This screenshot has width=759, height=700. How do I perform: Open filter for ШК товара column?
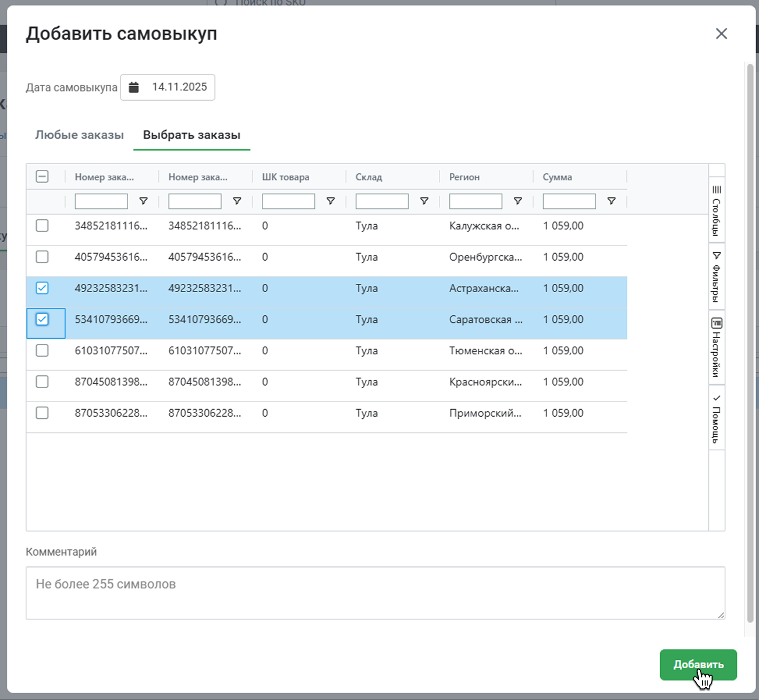point(330,201)
